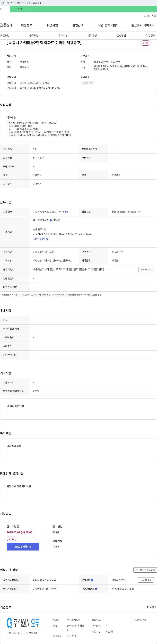The height and width of the screenshot is (644, 157).
Task: Click the job title 세종시 가재마을2단지 아파트 미화원 채용공고
Action: click(44, 43)
